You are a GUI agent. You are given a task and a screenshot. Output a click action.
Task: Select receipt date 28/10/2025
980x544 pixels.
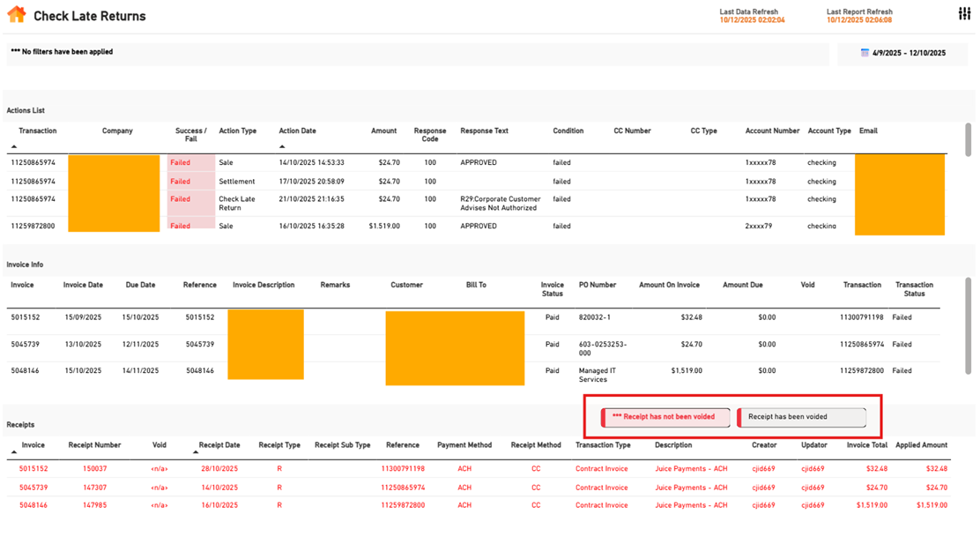[x=219, y=469]
